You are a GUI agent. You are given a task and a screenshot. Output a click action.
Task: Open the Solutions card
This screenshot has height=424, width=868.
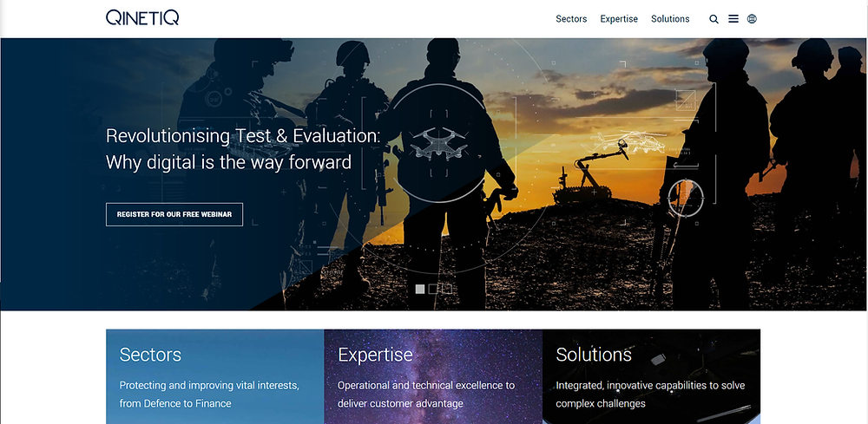pos(652,376)
